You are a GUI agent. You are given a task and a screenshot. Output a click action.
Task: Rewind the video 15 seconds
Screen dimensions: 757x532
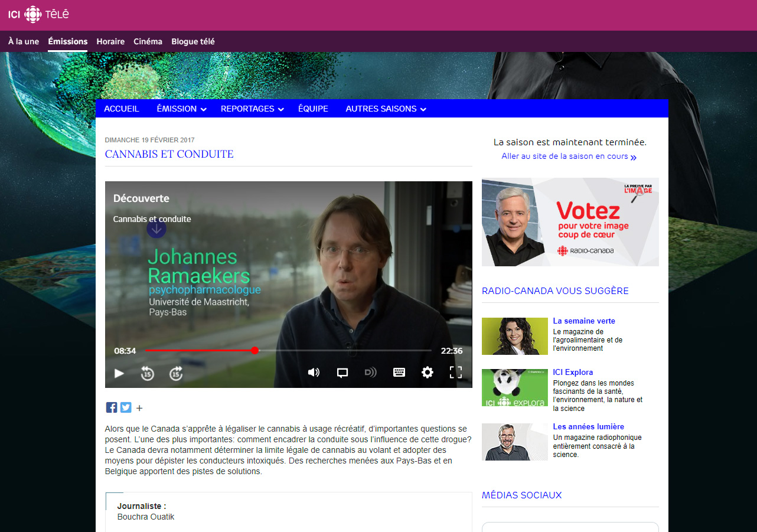[147, 373]
